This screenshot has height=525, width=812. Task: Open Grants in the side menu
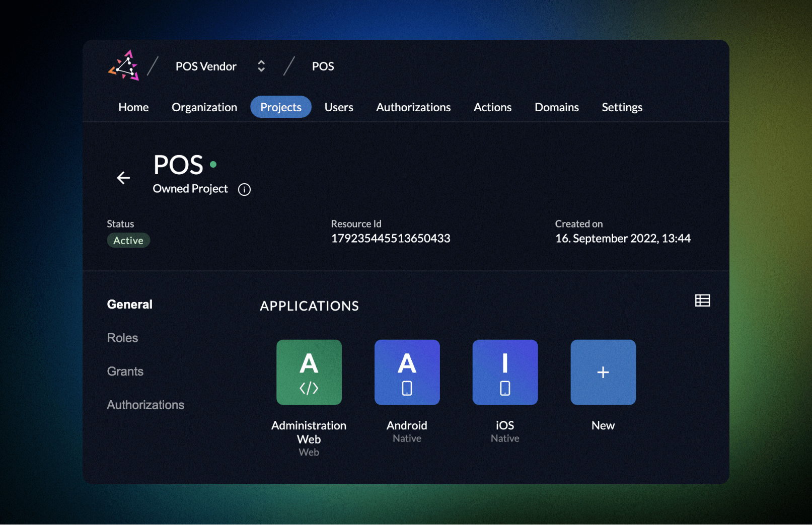(125, 371)
